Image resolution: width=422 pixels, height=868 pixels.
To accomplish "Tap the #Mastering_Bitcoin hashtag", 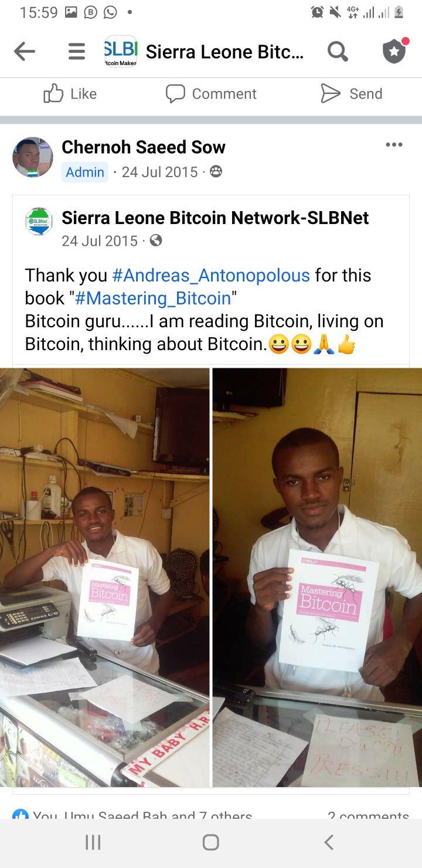I will 153,298.
